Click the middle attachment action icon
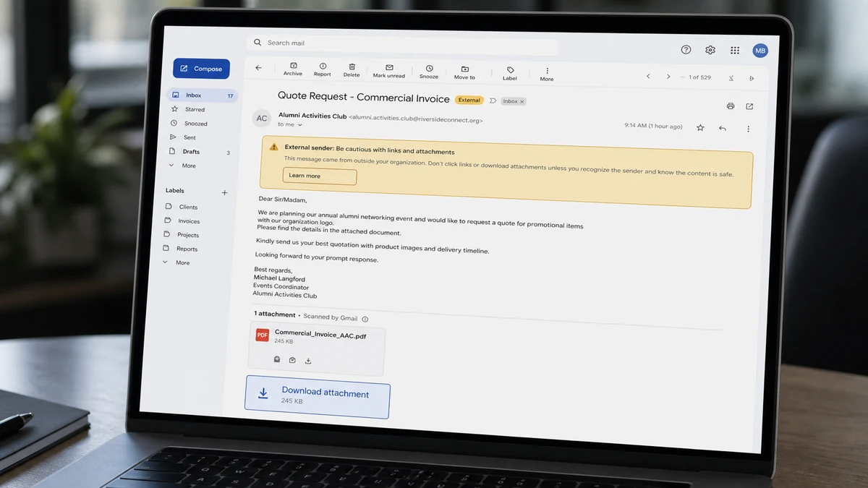868x488 pixels. (x=292, y=359)
